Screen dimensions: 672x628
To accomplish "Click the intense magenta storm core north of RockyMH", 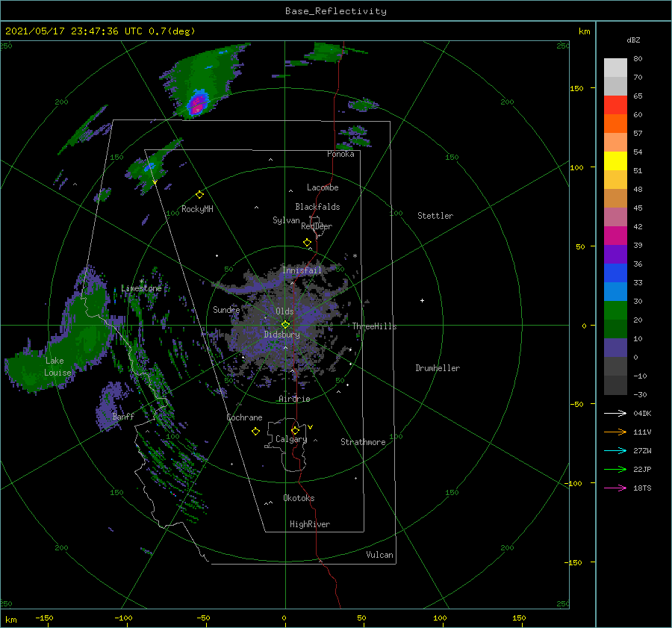I will [x=198, y=104].
